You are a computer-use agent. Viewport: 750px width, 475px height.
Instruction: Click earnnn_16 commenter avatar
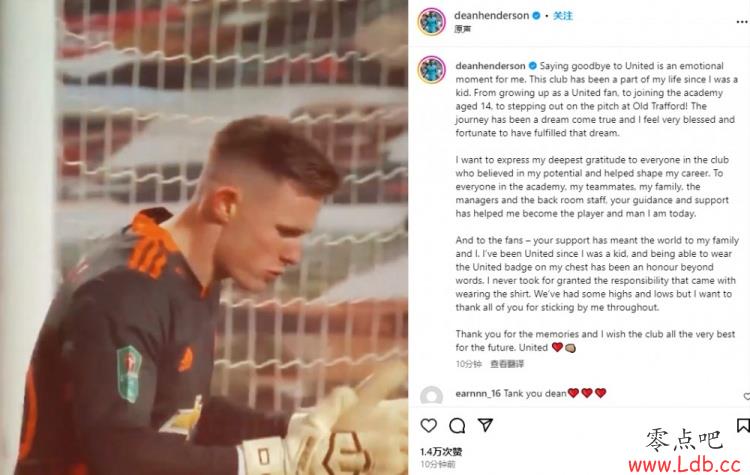(431, 396)
